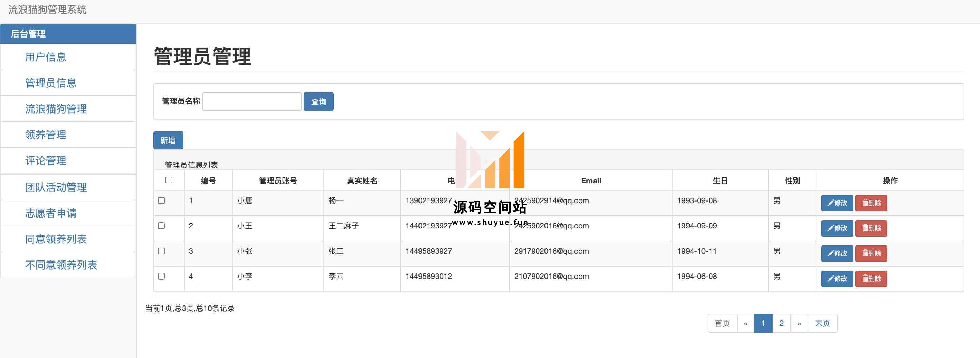This screenshot has width=980, height=358.
Task: Select the checkbox for row 3 小张
Action: [161, 251]
